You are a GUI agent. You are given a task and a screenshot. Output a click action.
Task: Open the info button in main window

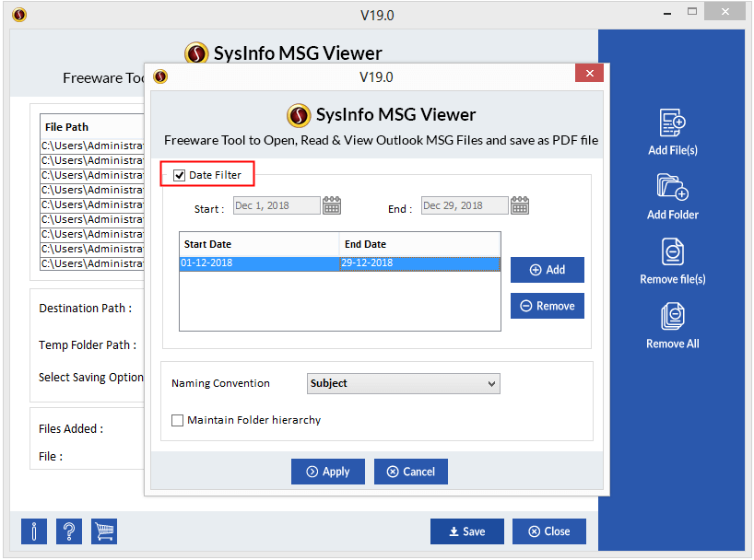pyautogui.click(x=34, y=531)
